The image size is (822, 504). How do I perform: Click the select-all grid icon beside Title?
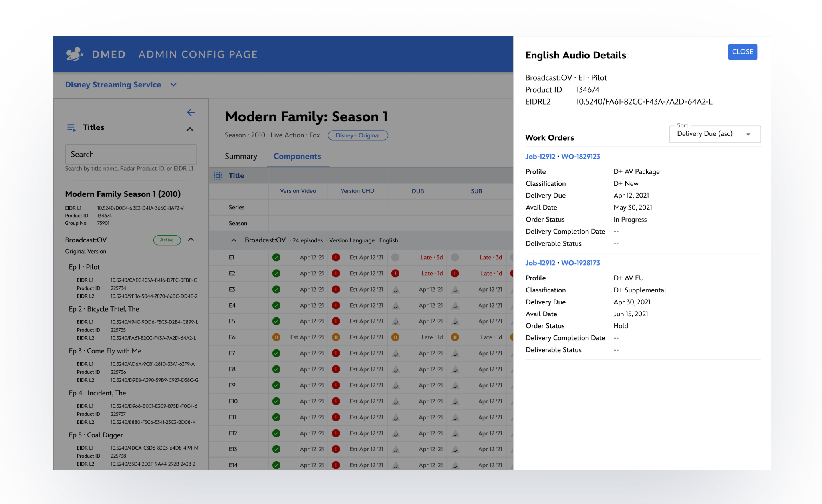(x=218, y=176)
